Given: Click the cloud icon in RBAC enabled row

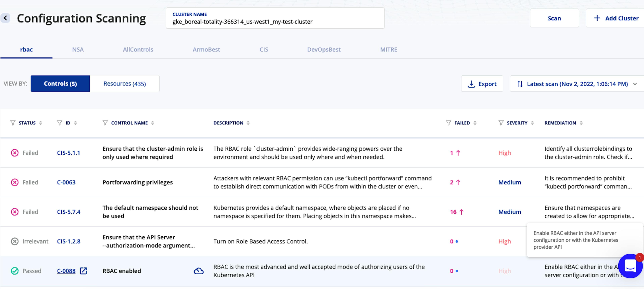Looking at the screenshot, I should coord(199,271).
